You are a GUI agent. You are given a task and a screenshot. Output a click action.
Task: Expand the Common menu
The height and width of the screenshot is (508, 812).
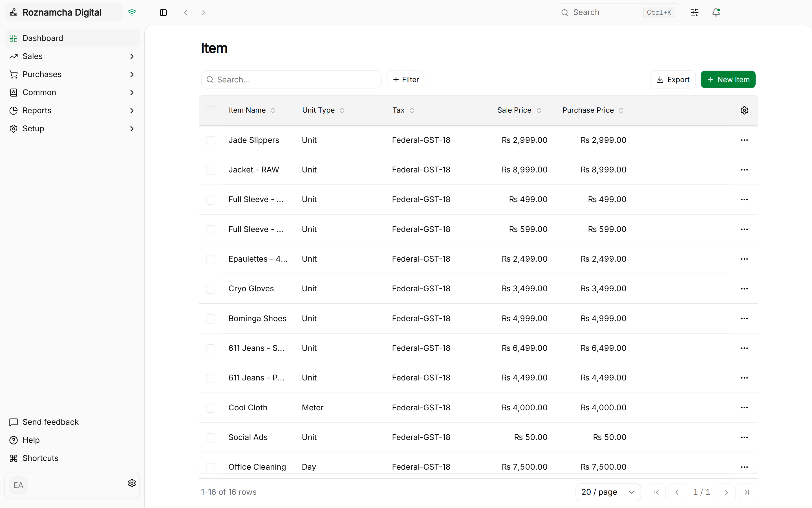tap(72, 92)
